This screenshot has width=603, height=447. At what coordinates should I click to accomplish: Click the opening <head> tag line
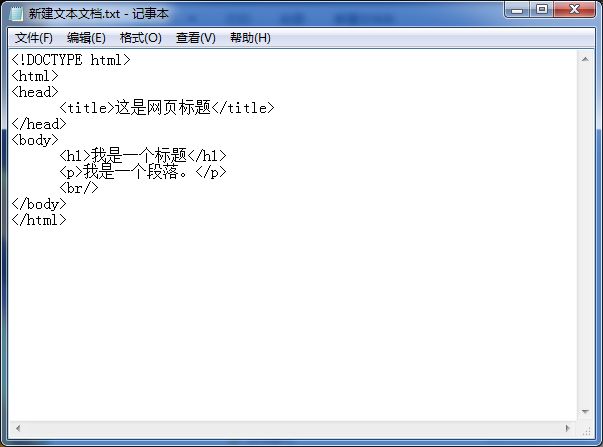click(x=35, y=92)
